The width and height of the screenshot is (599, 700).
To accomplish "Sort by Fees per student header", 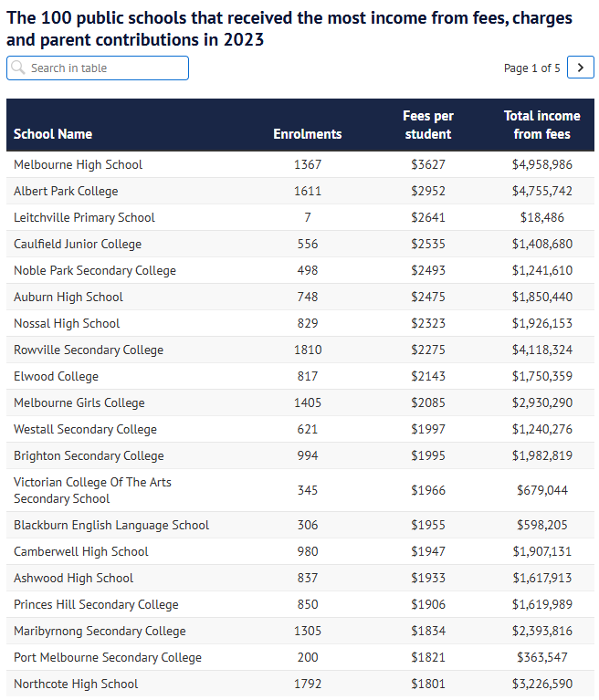I will (x=428, y=125).
